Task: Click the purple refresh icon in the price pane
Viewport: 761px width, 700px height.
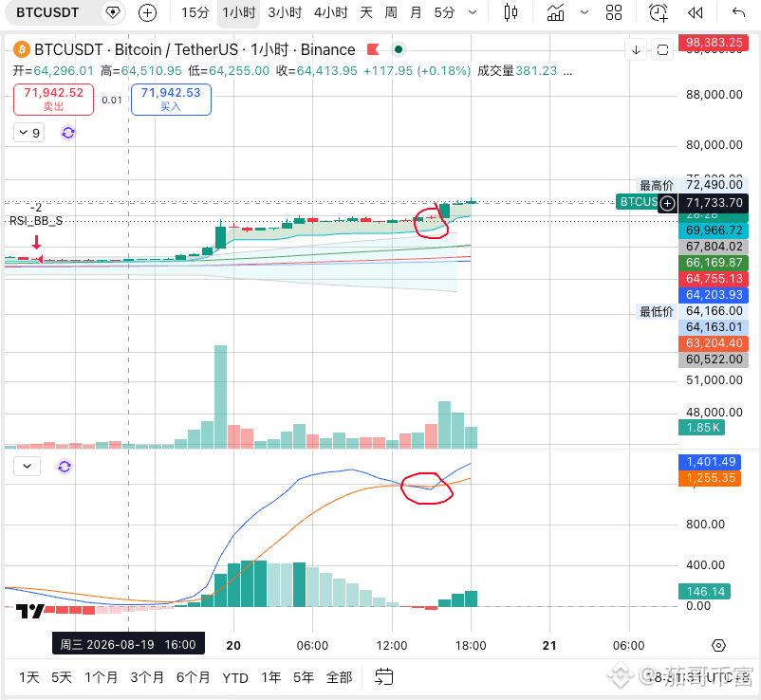Action: (x=68, y=133)
